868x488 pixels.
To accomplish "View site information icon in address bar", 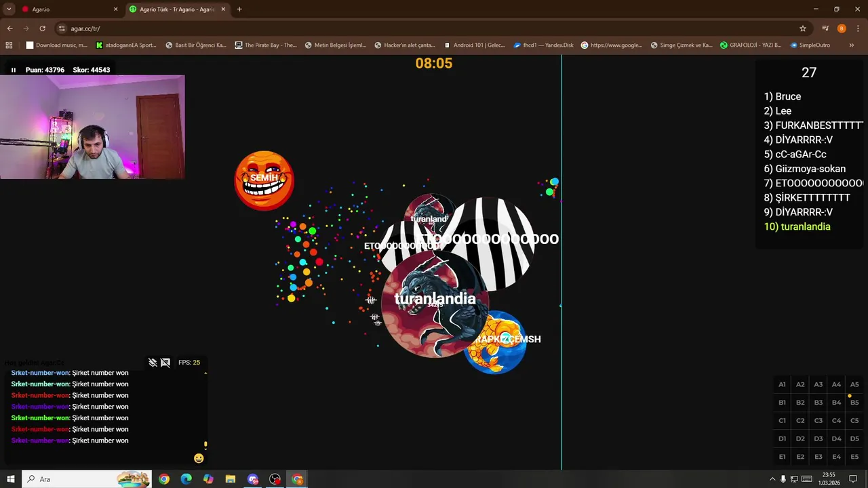I will [62, 28].
